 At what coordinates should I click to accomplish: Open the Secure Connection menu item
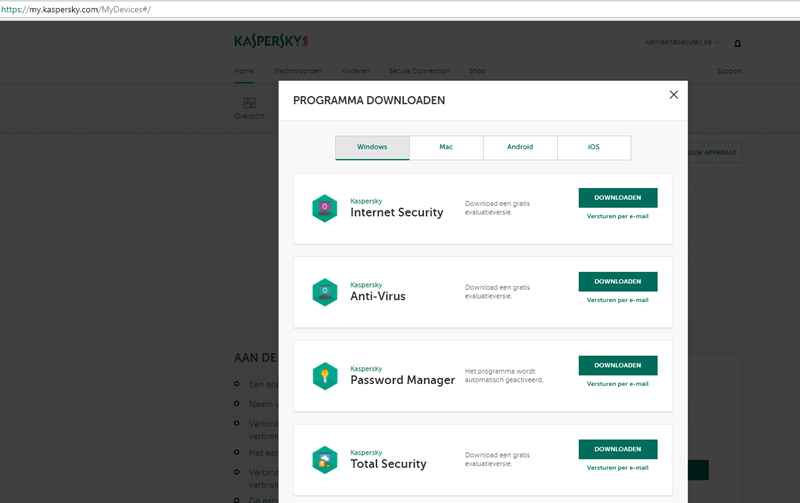click(418, 71)
